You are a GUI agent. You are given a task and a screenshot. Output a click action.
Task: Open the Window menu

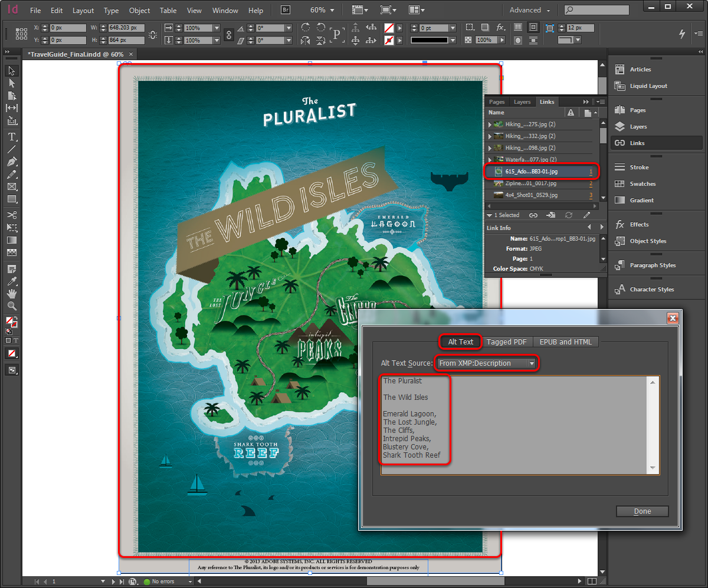click(x=225, y=10)
